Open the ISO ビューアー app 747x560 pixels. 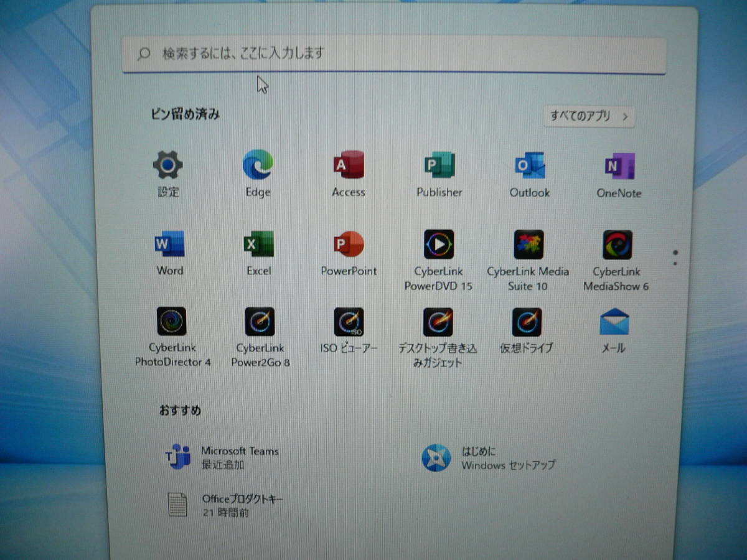[349, 330]
